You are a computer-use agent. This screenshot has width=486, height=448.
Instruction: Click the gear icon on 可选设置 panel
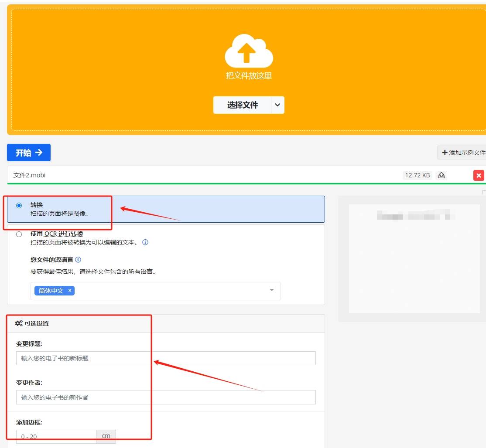click(x=18, y=323)
